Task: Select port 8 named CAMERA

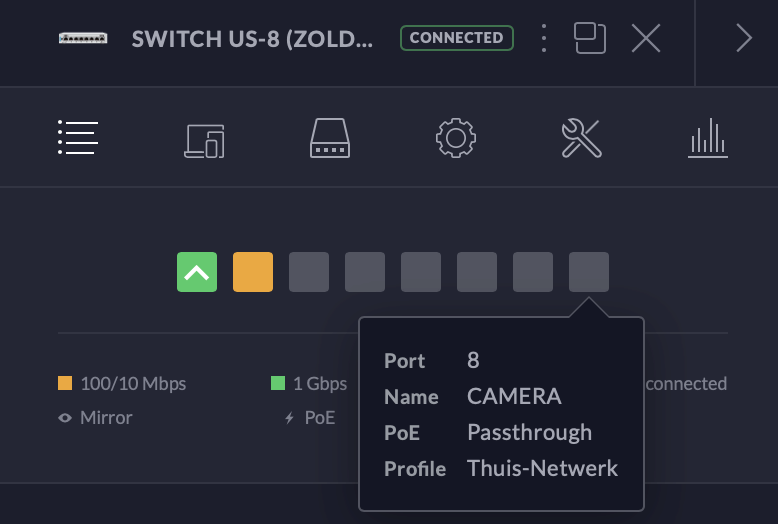Action: click(589, 272)
